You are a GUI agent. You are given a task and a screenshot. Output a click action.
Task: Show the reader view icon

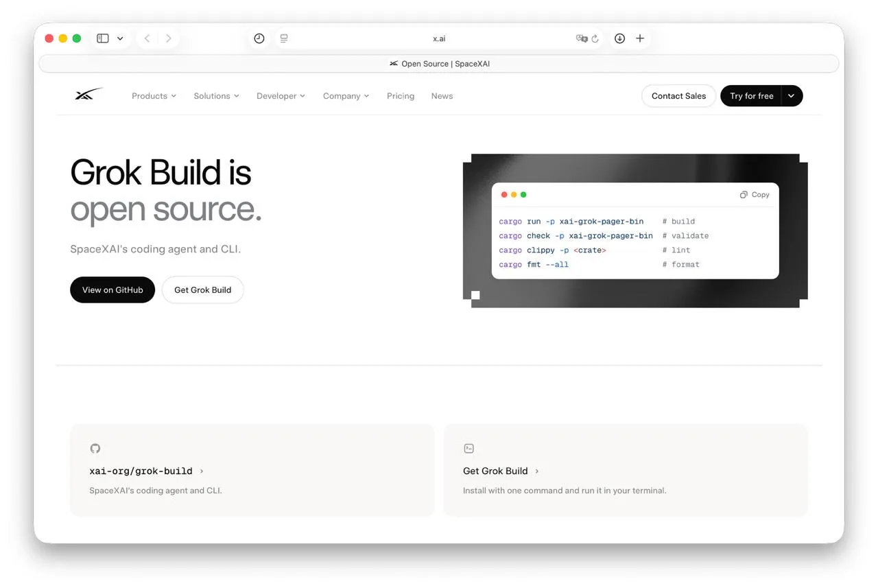click(x=284, y=38)
